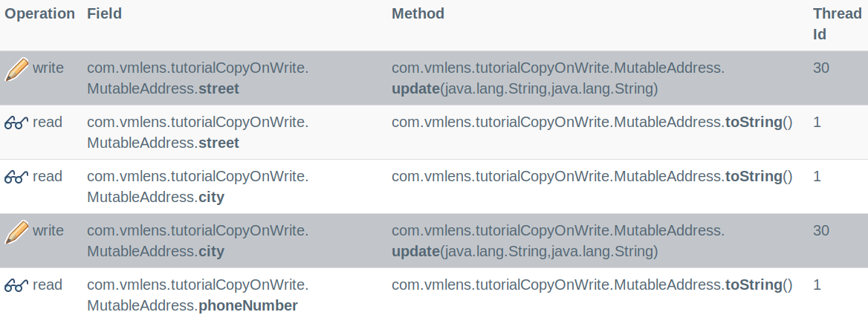Click the Method column header
This screenshot has width=868, height=315.
coord(418,14)
